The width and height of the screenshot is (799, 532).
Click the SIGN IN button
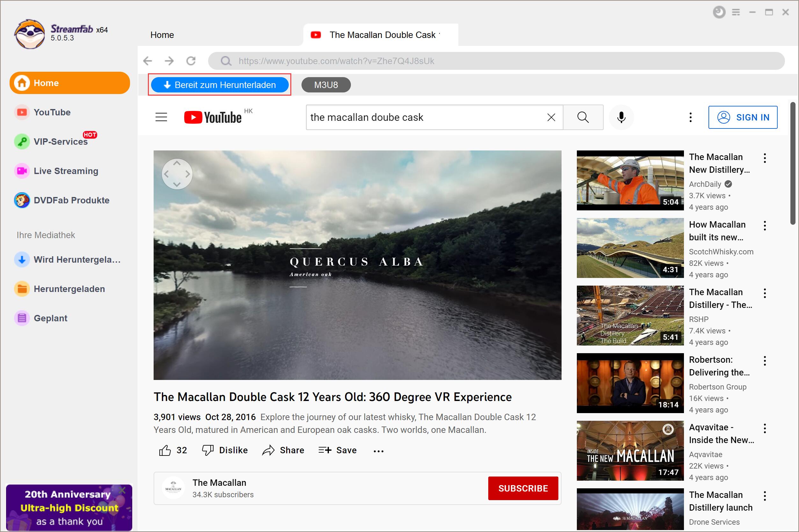click(x=743, y=117)
